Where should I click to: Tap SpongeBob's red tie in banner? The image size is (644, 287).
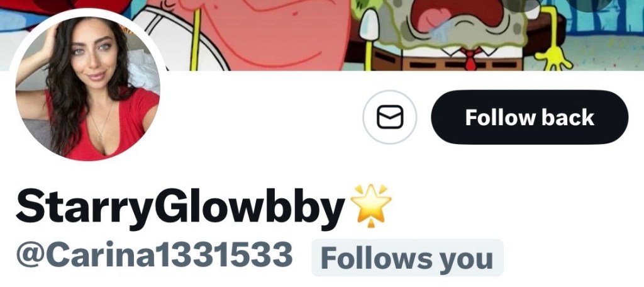(470, 59)
